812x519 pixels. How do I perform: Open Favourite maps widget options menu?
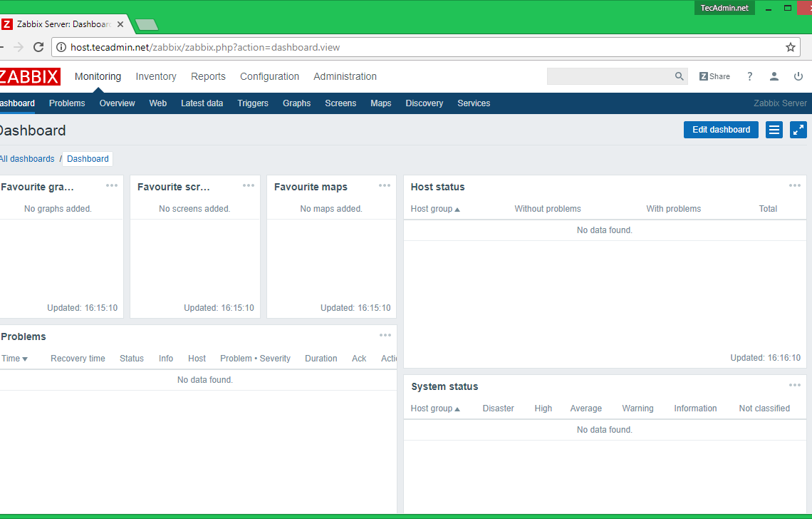point(385,186)
